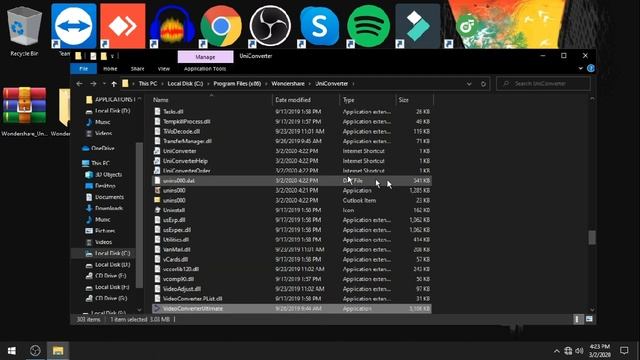Launch Audacity from the desktop
Screen dimensions: 640x360
pyautogui.click(x=172, y=26)
